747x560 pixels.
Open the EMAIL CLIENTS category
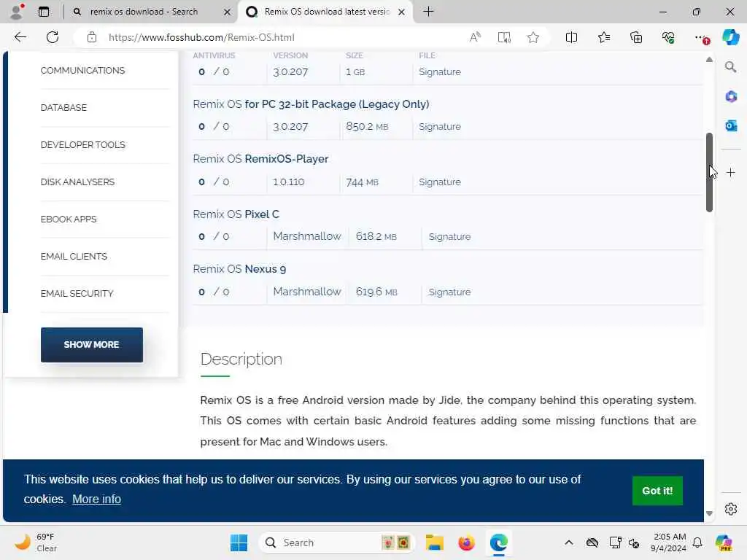click(x=74, y=256)
